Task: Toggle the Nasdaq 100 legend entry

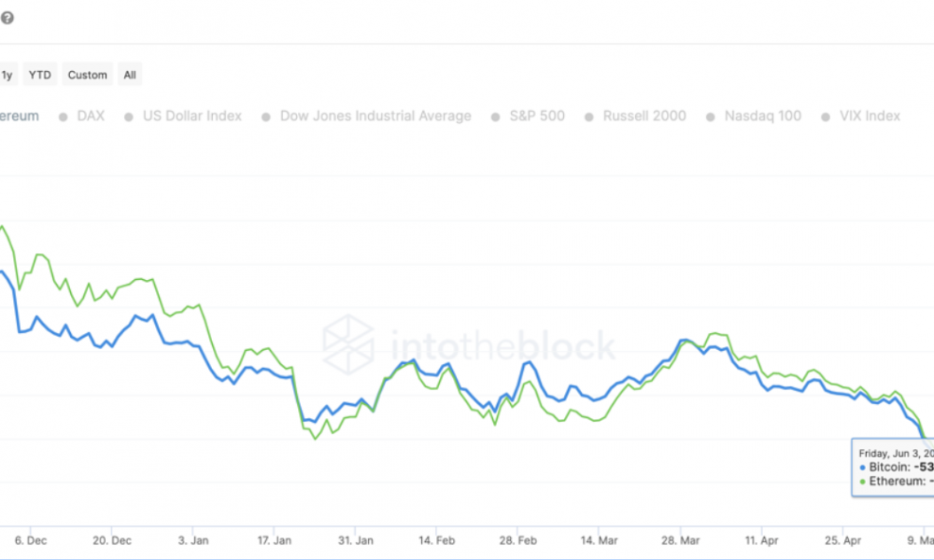Action: [754, 116]
